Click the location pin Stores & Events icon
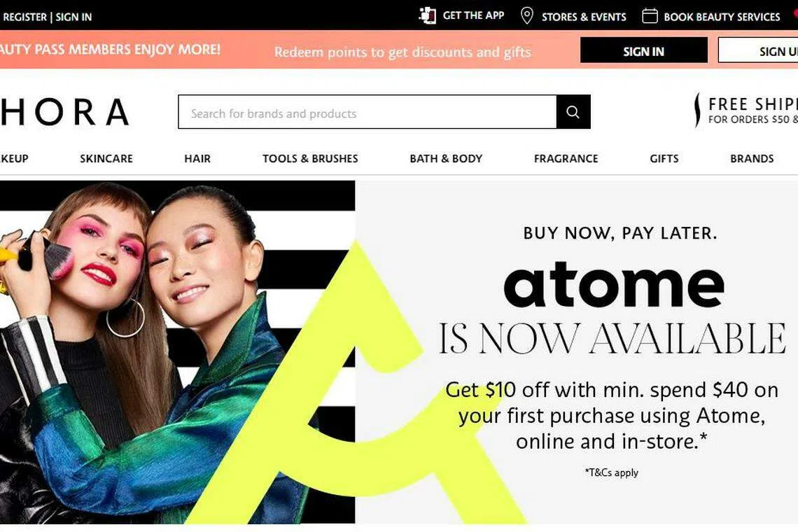Viewport: 798px width, 532px height. click(526, 16)
